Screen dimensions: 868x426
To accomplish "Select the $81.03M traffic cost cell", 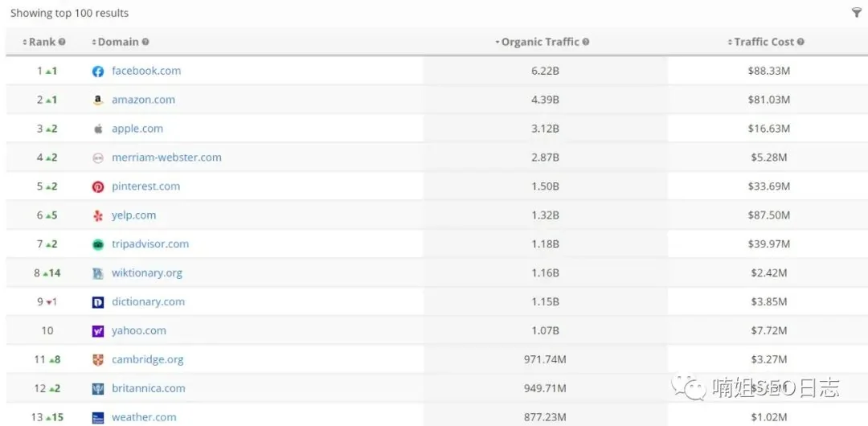I will tap(769, 100).
